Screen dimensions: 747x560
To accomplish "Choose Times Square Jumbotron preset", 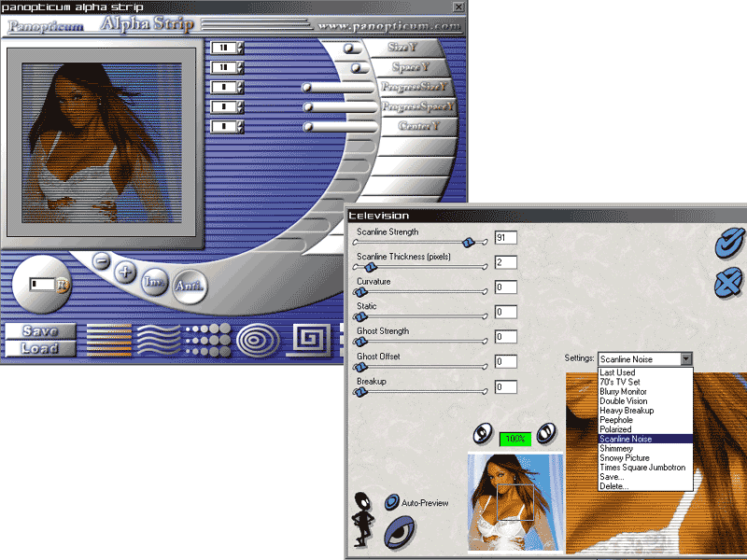I will (645, 468).
